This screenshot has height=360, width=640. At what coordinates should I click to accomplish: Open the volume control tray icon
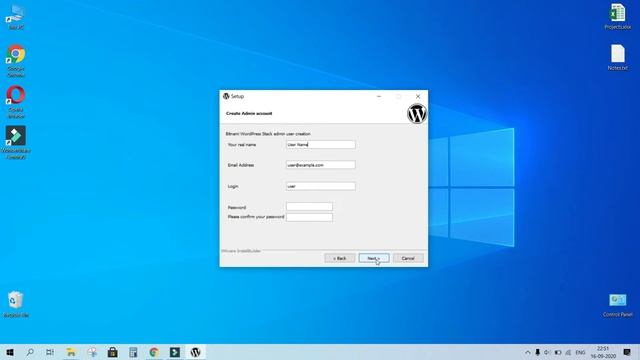pyautogui.click(x=547, y=352)
